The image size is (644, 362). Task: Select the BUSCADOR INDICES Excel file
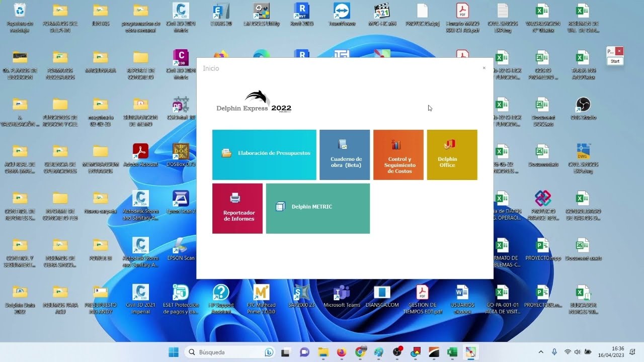pos(583,299)
